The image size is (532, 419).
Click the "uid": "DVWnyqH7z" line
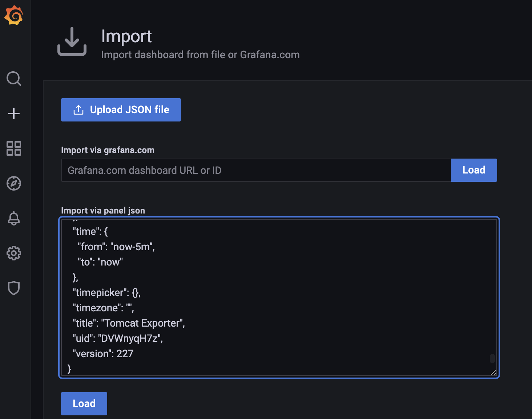pos(118,338)
